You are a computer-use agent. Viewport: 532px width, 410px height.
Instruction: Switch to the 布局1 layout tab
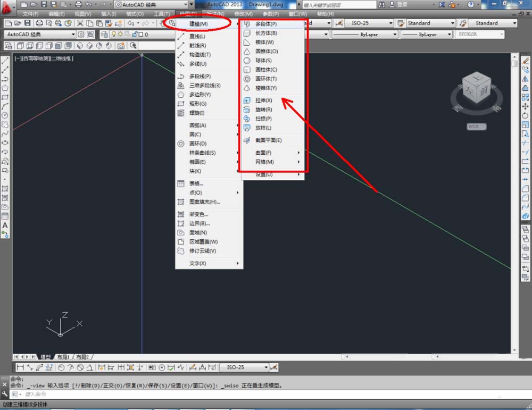click(63, 357)
